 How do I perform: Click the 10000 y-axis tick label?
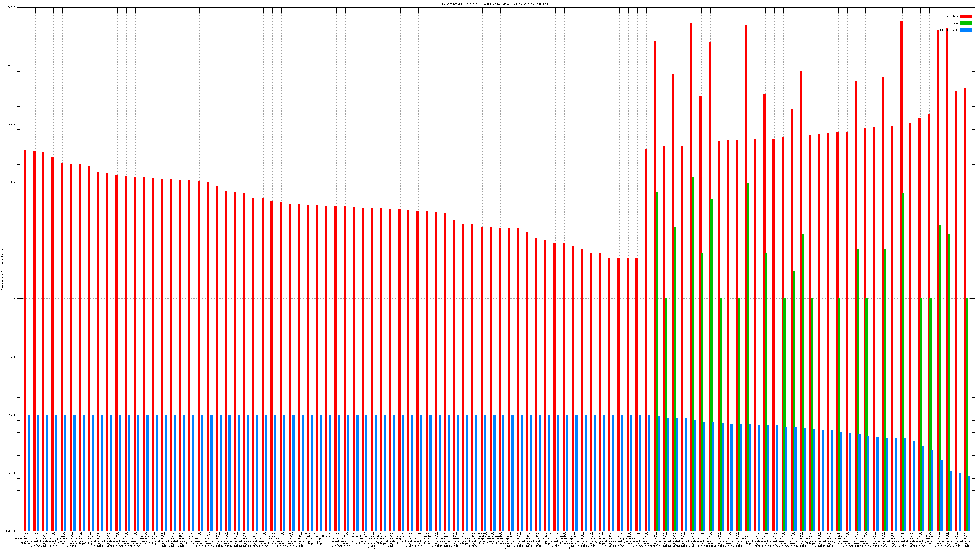click(11, 66)
